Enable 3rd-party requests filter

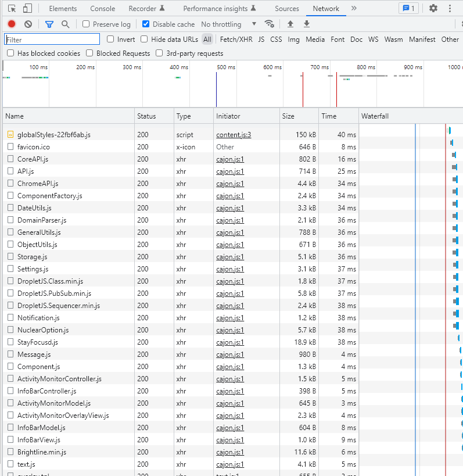coord(159,53)
